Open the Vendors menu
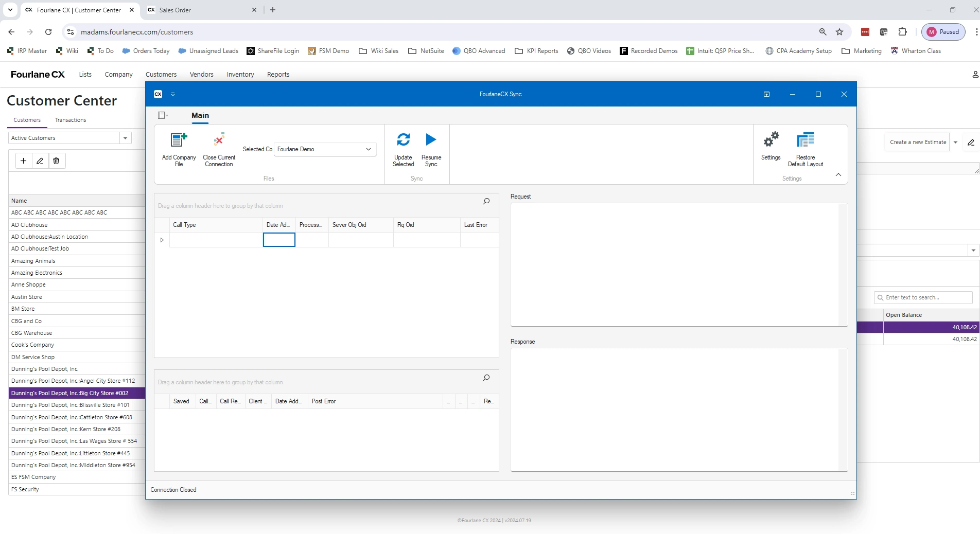 point(201,75)
